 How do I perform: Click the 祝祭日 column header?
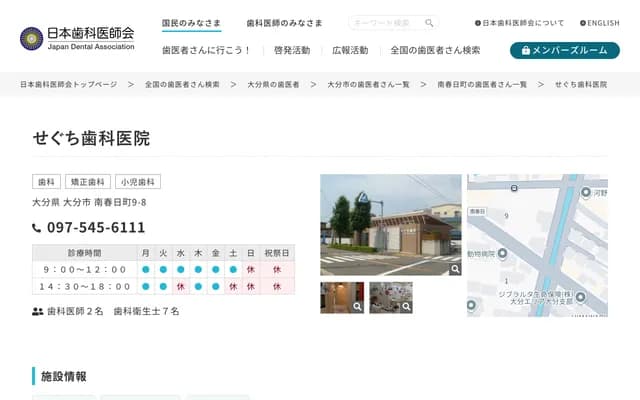coord(277,253)
